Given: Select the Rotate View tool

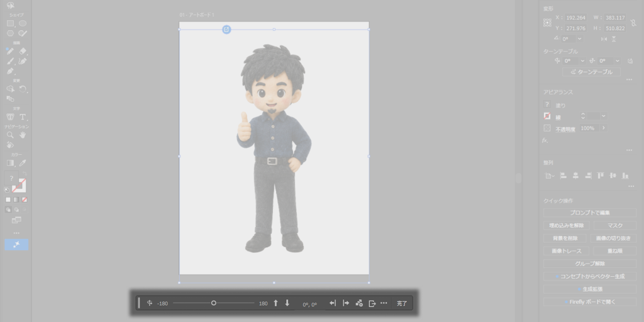Looking at the screenshot, I should pyautogui.click(x=10, y=145).
